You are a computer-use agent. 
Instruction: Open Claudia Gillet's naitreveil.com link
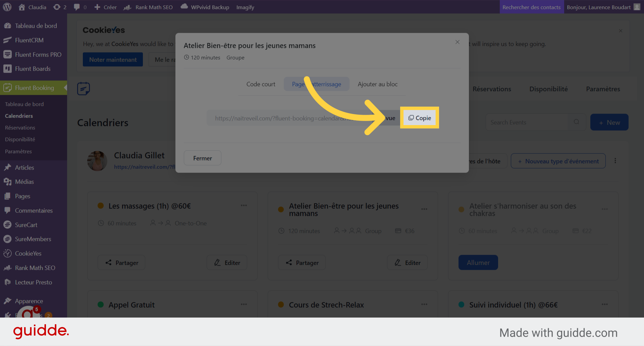(x=145, y=167)
